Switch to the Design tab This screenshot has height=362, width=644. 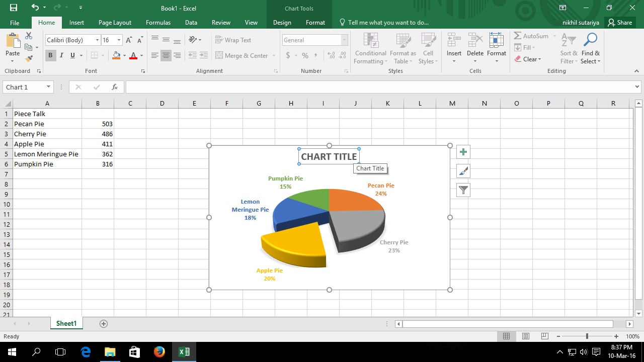point(282,23)
